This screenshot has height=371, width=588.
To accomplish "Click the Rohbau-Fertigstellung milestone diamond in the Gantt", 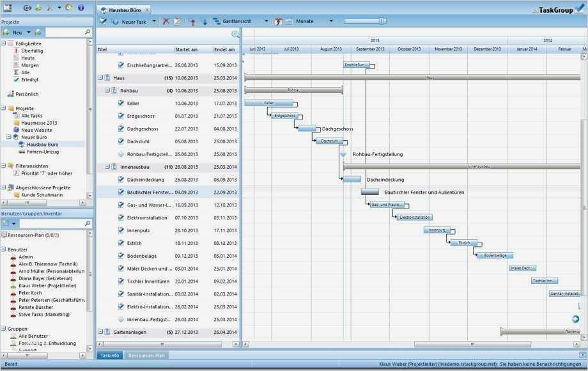I will pos(343,154).
